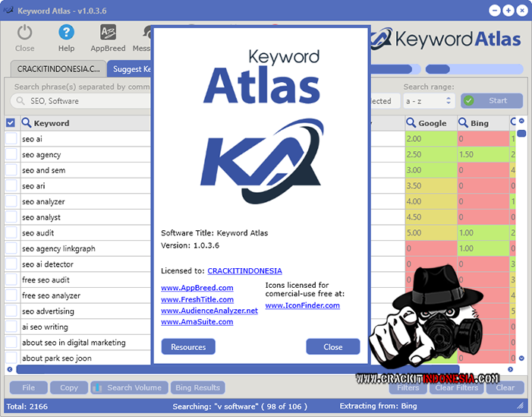The width and height of the screenshot is (532, 417).
Task: Click the Help question mark icon
Action: point(67,33)
